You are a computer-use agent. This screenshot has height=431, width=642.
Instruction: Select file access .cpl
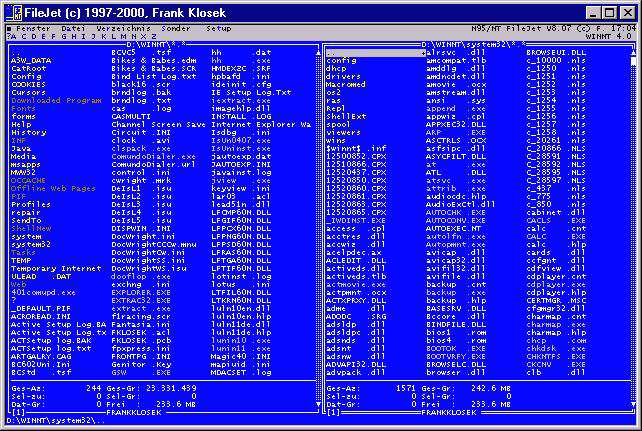point(356,228)
